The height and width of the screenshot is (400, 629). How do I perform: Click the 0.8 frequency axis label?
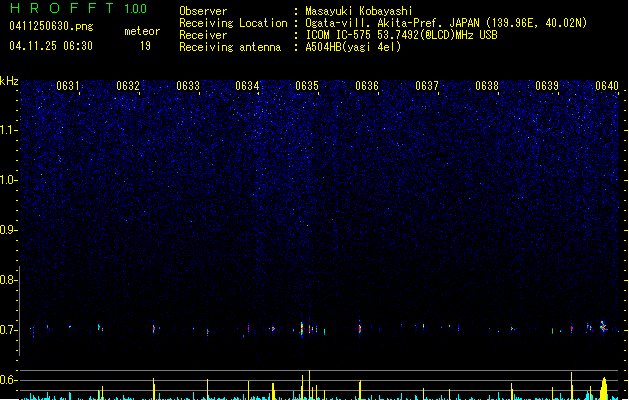(8, 280)
